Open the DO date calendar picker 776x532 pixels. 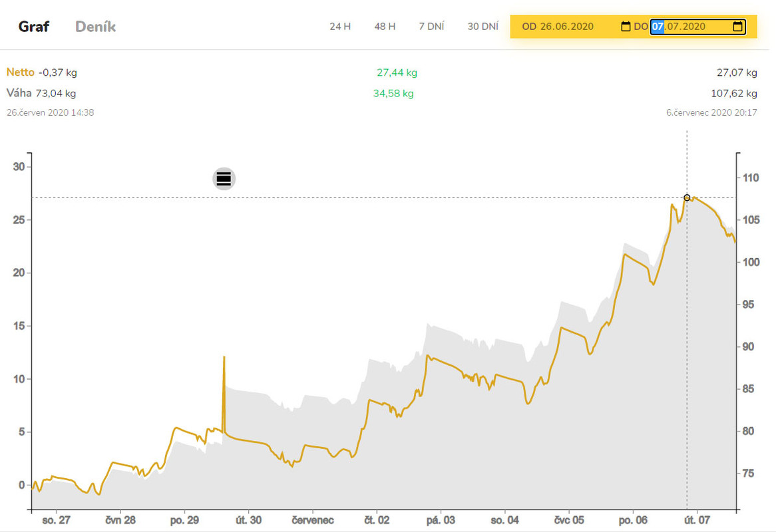coord(737,27)
